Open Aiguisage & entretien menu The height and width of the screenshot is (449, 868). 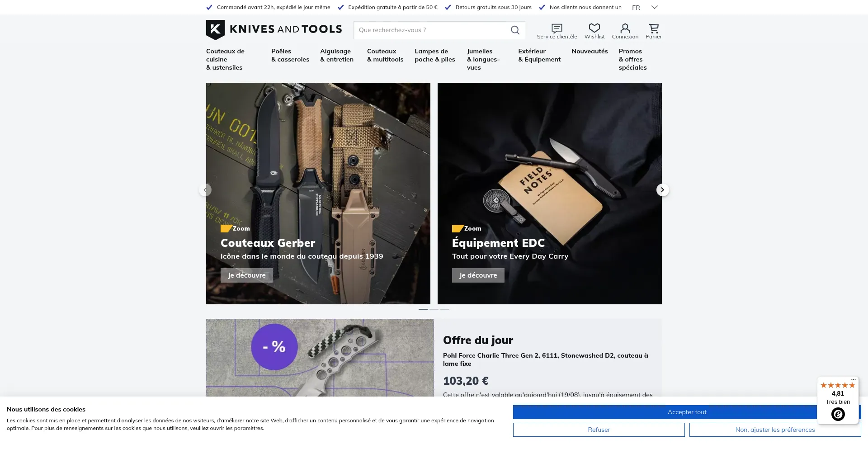[x=337, y=55]
